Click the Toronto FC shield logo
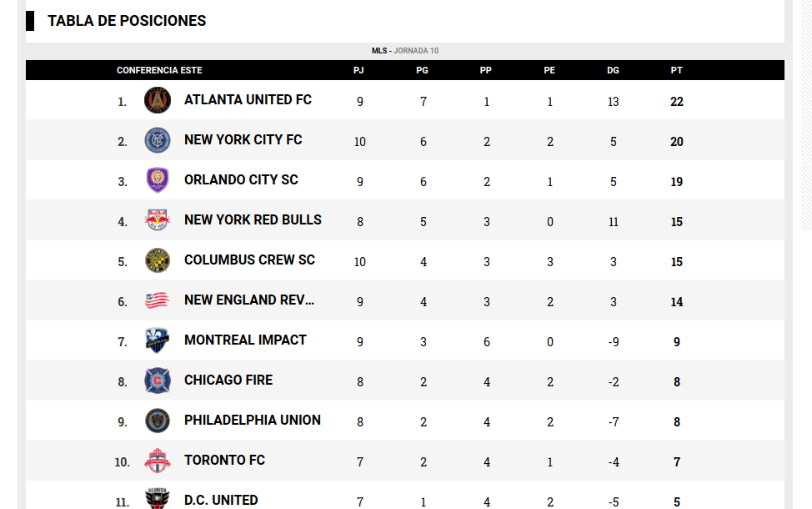This screenshot has height=509, width=812. coord(157,461)
